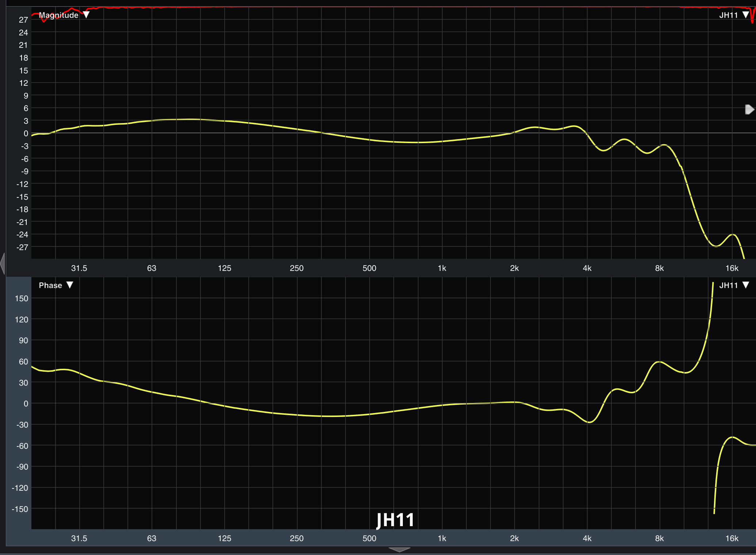Click the JH11 dropdown triangle on magnitude panel

tap(746, 15)
